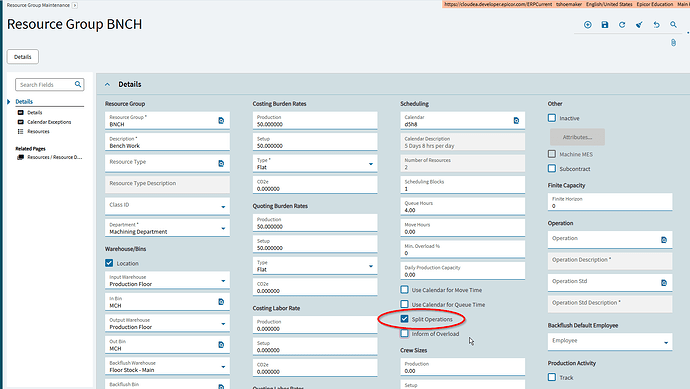Click the New (plus) toolbar icon
The width and height of the screenshot is (690, 389).
click(587, 25)
